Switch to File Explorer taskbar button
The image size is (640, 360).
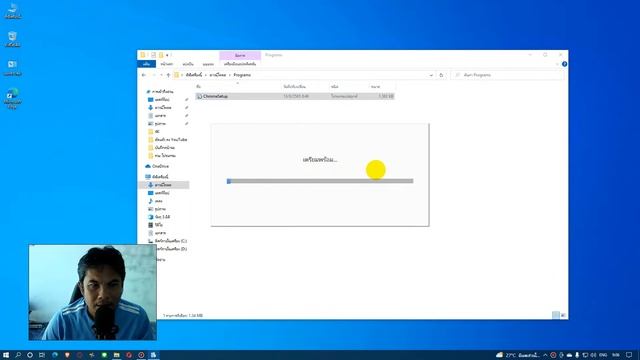tap(116, 355)
